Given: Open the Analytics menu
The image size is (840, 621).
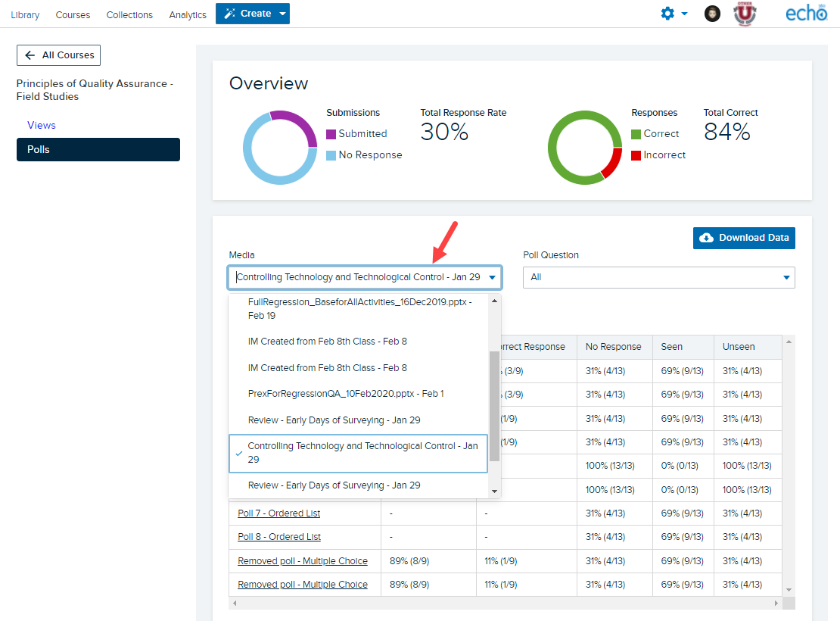Looking at the screenshot, I should click(x=188, y=14).
